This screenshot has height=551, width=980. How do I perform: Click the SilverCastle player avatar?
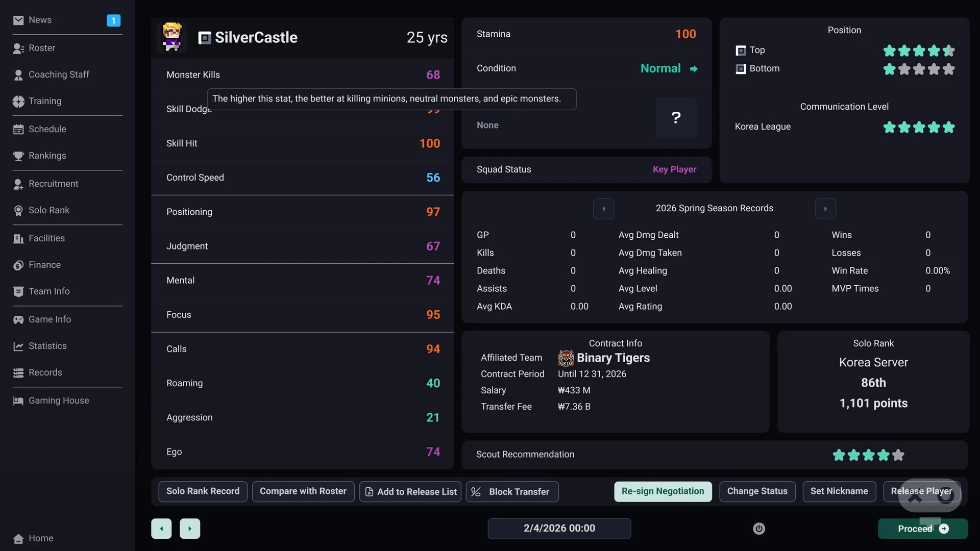pos(171,37)
